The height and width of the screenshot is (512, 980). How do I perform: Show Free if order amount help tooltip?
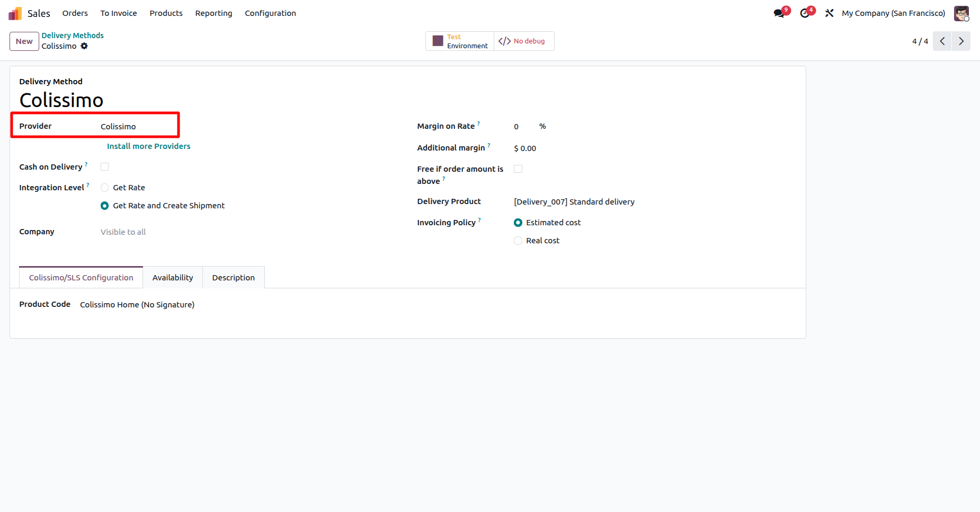444,179
